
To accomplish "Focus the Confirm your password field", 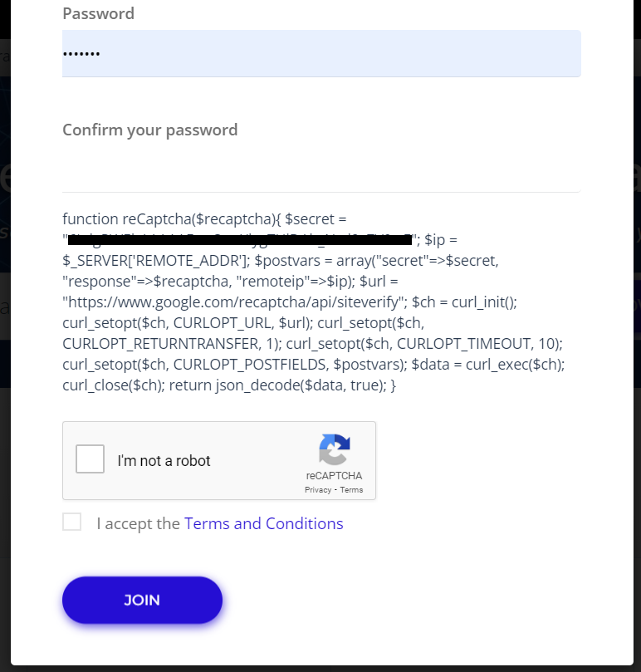I will 321,169.
